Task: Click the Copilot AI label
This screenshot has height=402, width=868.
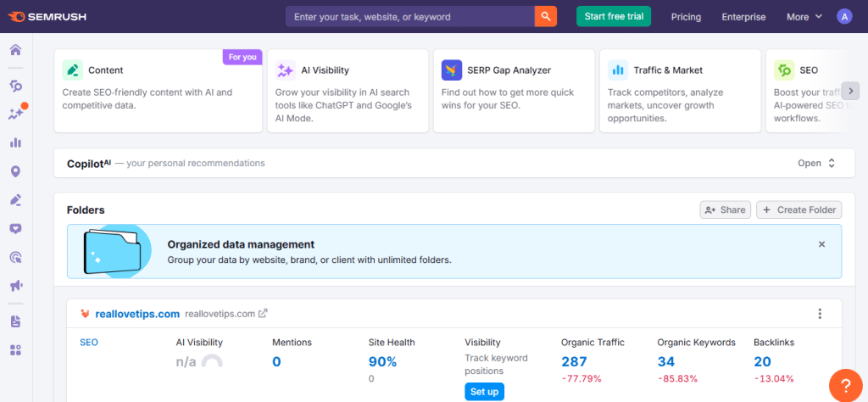Action: click(x=89, y=164)
